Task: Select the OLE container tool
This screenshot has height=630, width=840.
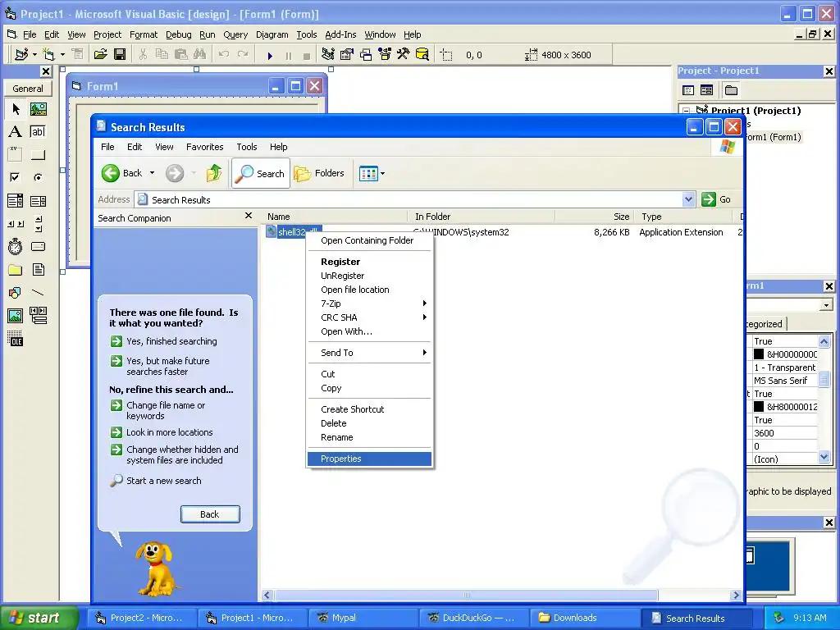Action: click(16, 339)
